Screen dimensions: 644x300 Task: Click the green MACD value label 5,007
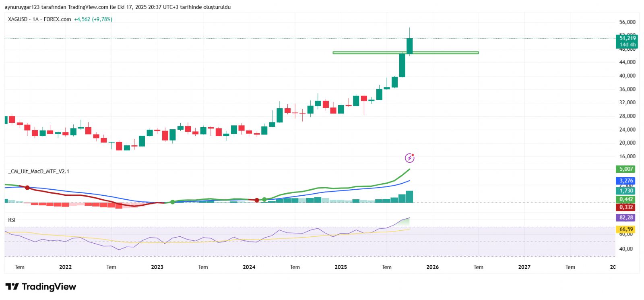[x=626, y=169]
